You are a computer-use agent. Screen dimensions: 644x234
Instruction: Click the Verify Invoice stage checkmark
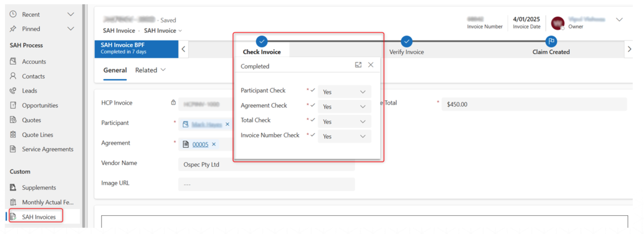coord(406,41)
